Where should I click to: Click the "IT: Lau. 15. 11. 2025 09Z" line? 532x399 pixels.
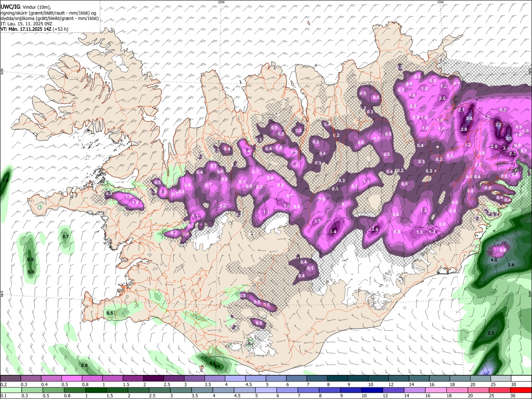[26, 24]
